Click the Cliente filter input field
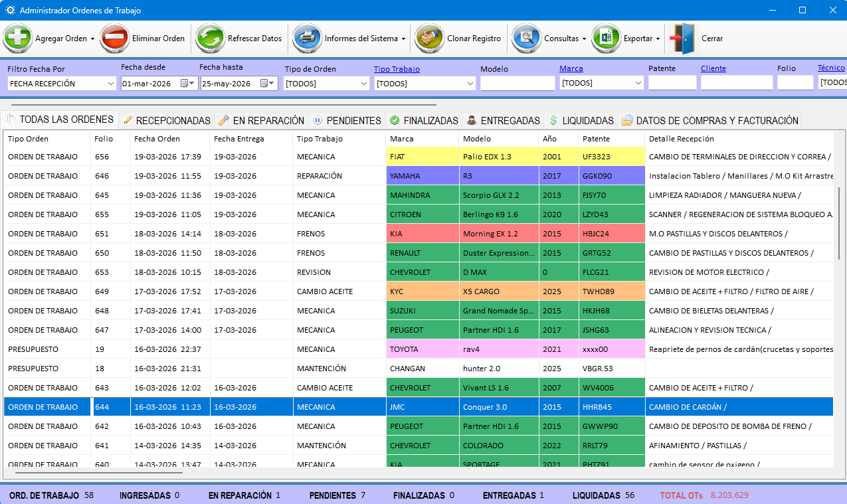 click(x=737, y=82)
